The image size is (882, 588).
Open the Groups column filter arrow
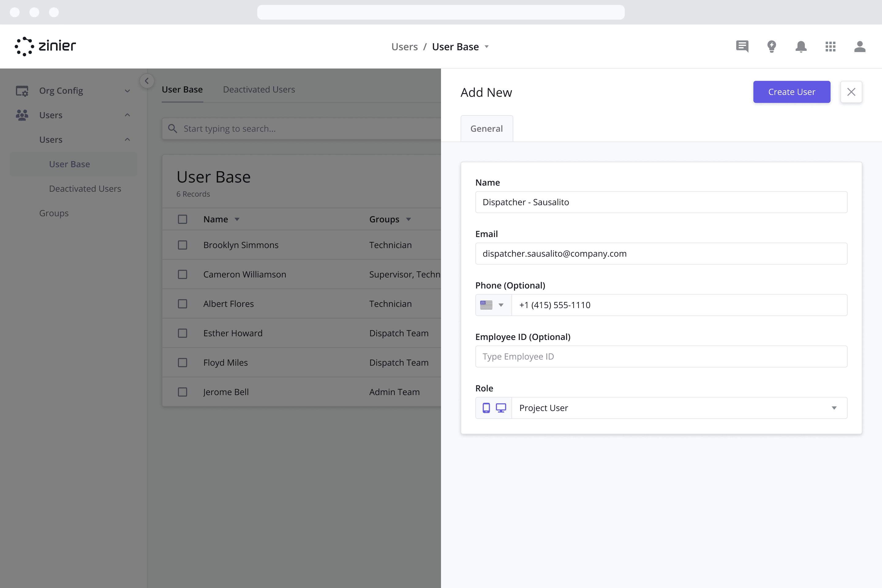click(x=408, y=219)
